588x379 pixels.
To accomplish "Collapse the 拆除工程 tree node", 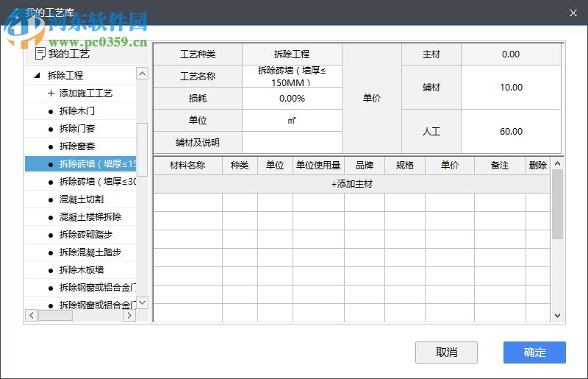I will 37,76.
